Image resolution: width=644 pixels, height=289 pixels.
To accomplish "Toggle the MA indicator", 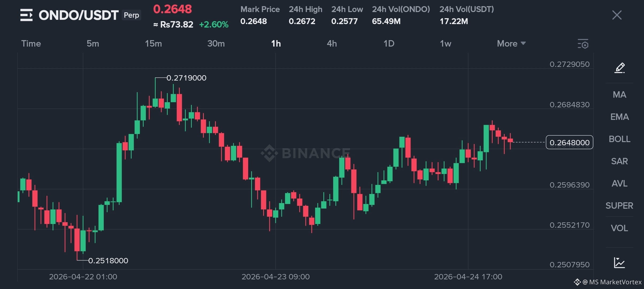I will pos(619,94).
